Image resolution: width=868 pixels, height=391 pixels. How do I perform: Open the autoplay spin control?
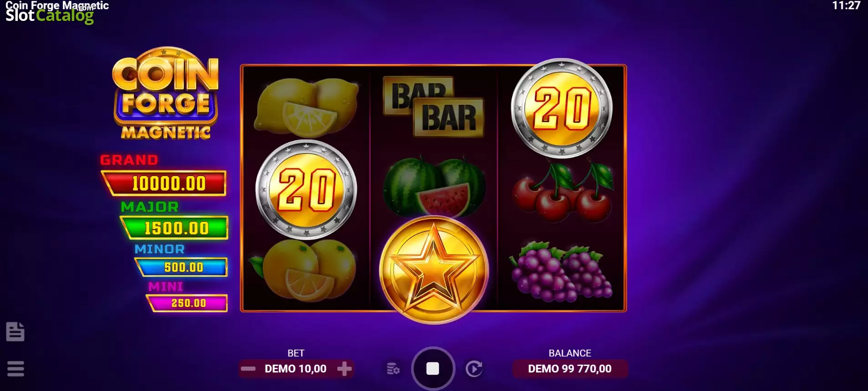474,369
